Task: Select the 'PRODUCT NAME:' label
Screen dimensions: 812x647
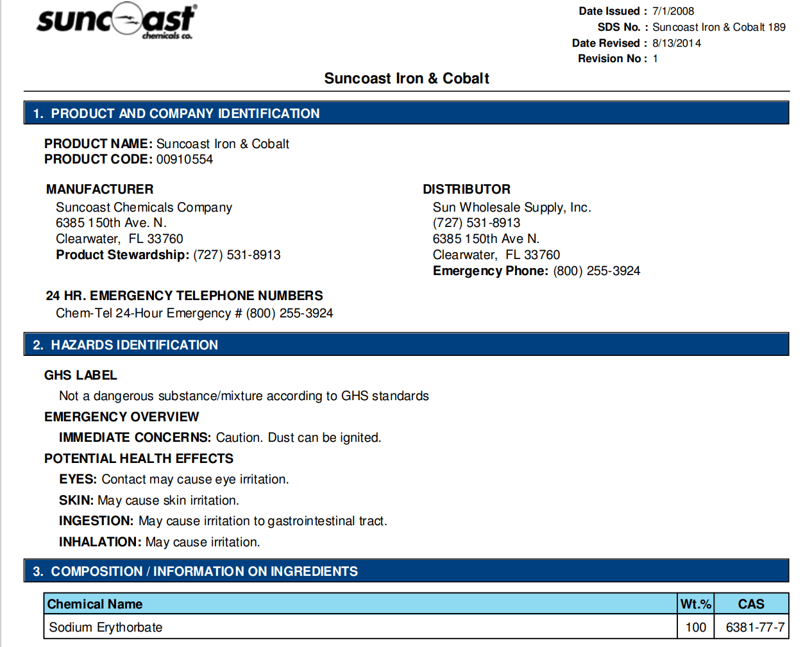Action: tap(98, 144)
